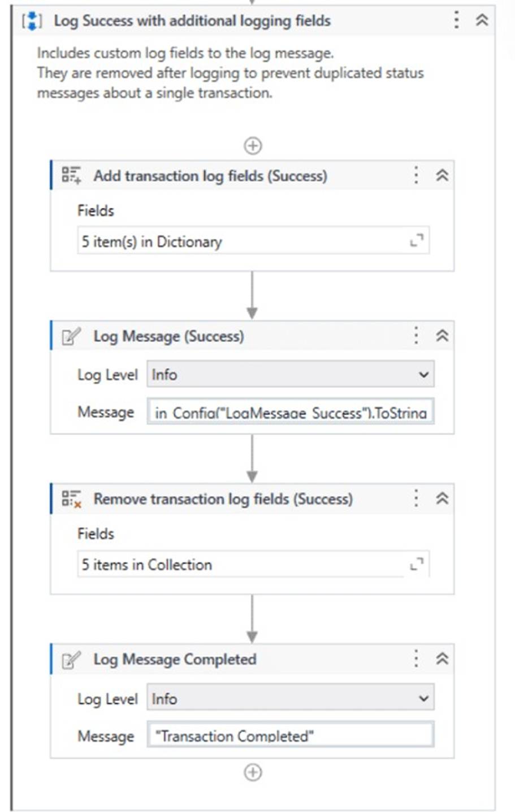
Task: Open options menu on Log Message (Success)
Action: click(x=416, y=335)
